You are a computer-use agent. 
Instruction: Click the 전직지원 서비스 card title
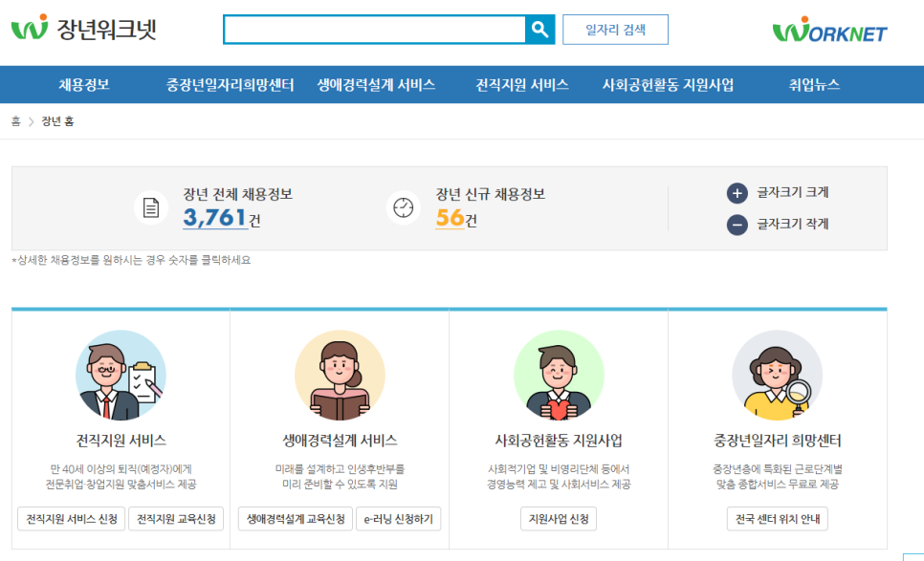tap(121, 441)
